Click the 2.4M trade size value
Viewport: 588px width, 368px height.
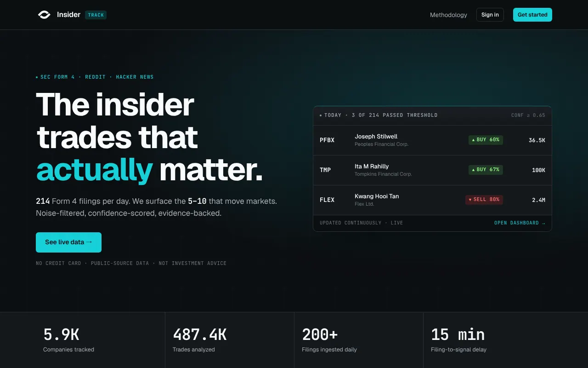[538, 200]
